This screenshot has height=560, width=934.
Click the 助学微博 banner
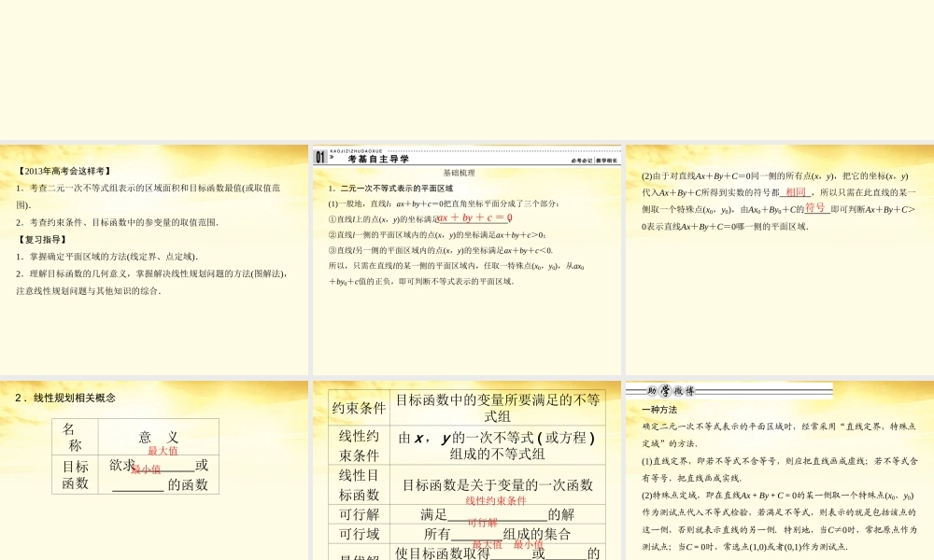coord(729,391)
